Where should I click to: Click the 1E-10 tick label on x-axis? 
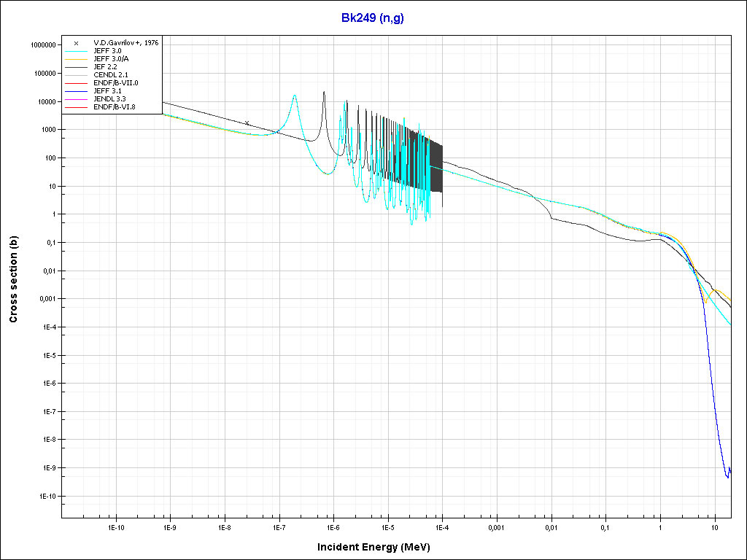coord(116,526)
